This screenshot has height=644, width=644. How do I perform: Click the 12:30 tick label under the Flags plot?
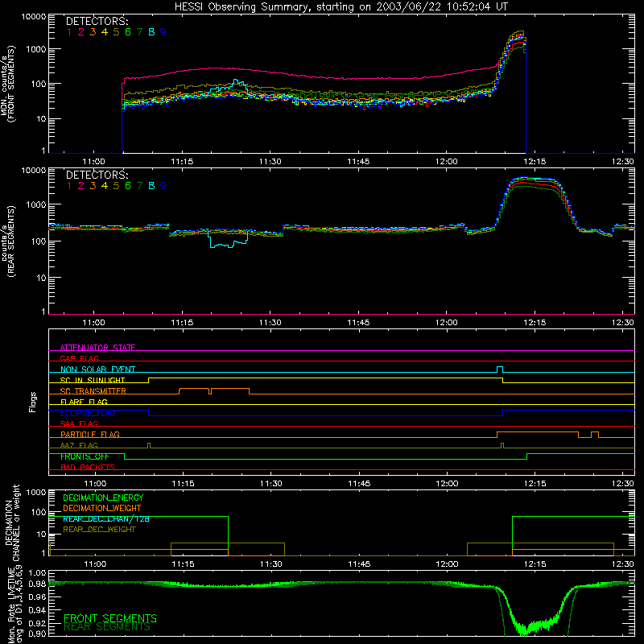click(623, 484)
